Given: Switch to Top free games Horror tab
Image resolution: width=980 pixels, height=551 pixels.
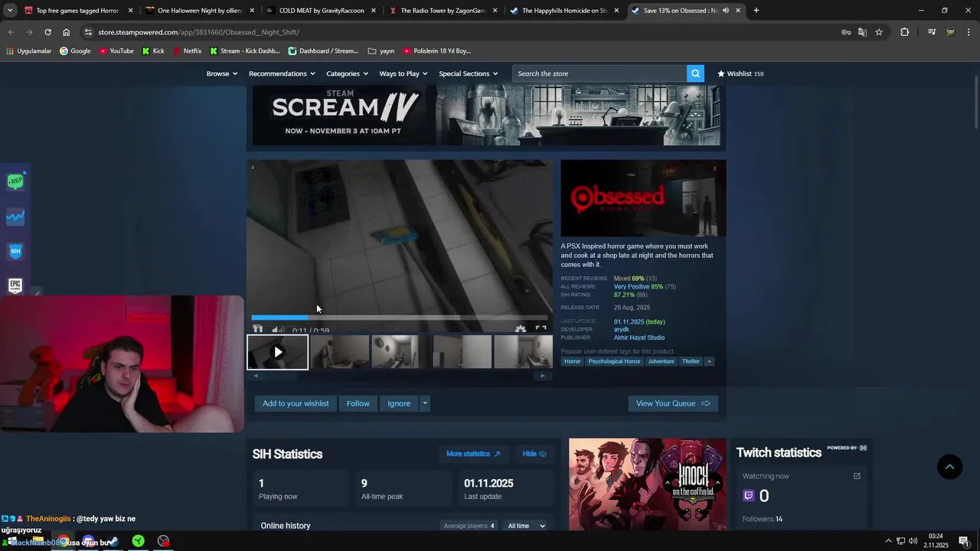Looking at the screenshot, I should coord(77,11).
